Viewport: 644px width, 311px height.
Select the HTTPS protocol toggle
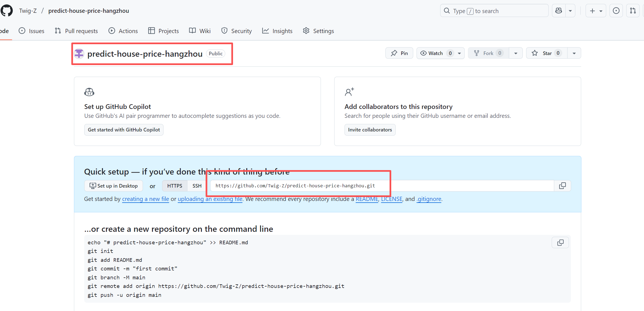175,186
